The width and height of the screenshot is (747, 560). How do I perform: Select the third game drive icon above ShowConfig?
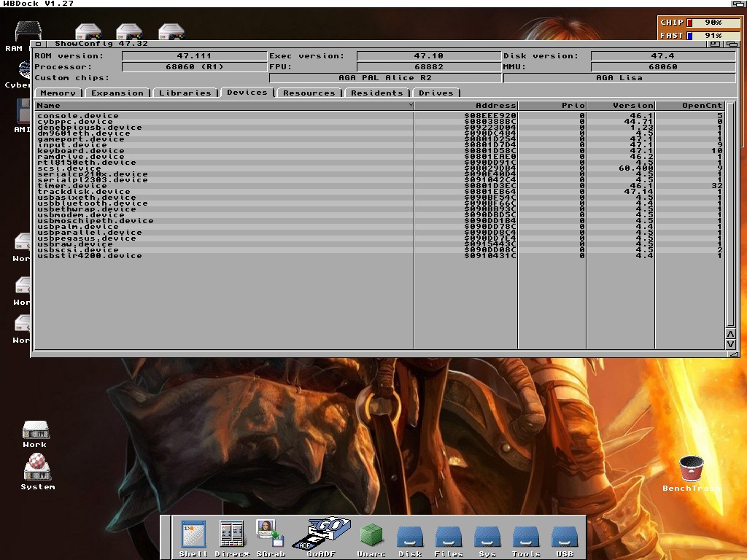(171, 31)
